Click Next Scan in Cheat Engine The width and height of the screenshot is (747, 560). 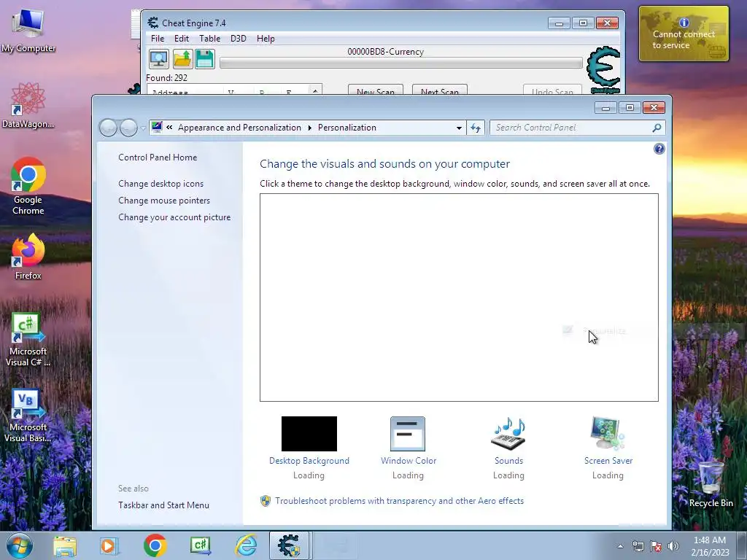coord(439,90)
